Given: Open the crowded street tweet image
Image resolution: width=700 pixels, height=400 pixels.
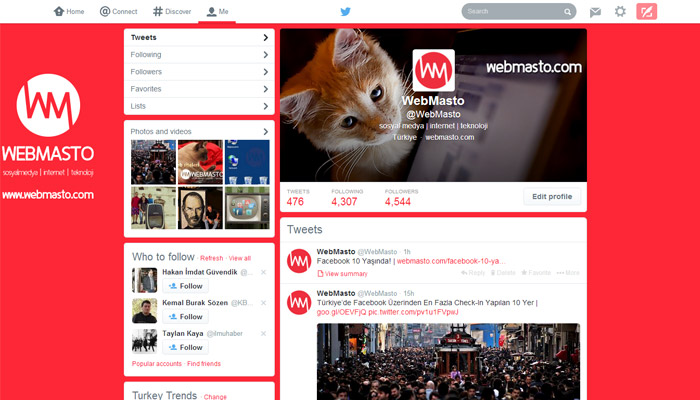Looking at the screenshot, I should point(448,362).
